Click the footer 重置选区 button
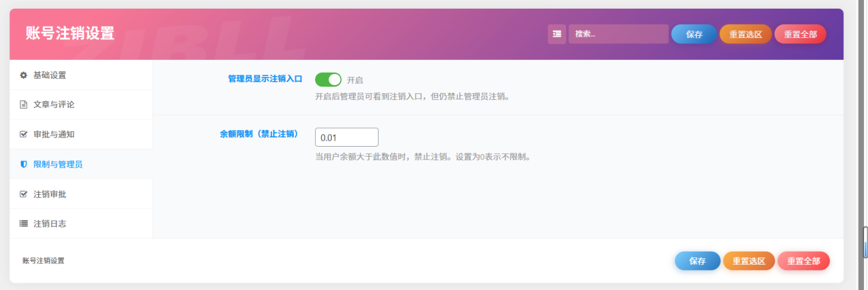 click(x=748, y=261)
